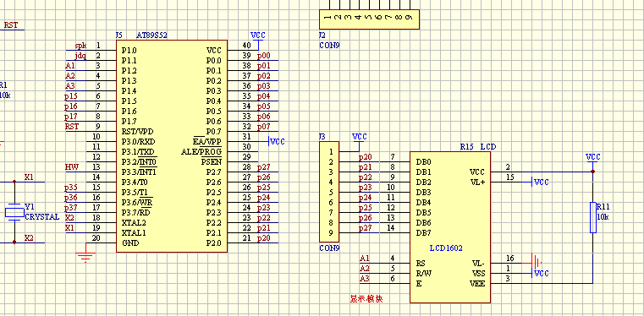
Task: Select the red Chinese annotation text below LCD
Action: coord(366,299)
